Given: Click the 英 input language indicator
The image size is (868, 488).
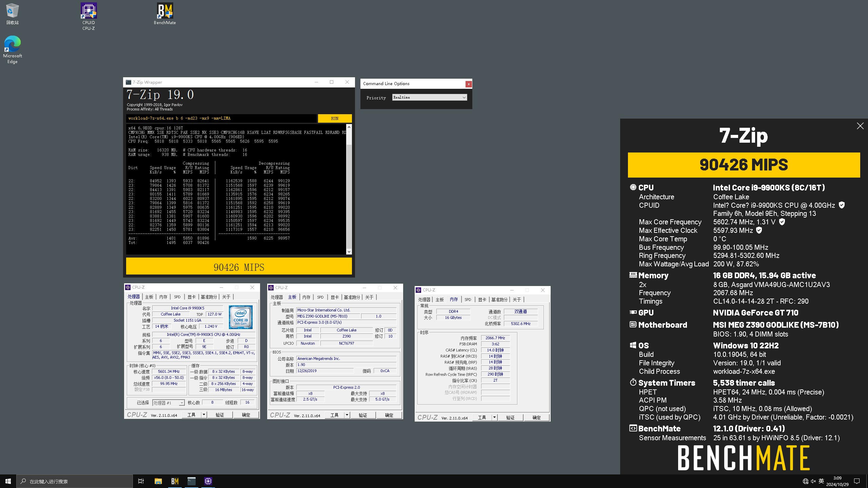Looking at the screenshot, I should pyautogui.click(x=821, y=481).
